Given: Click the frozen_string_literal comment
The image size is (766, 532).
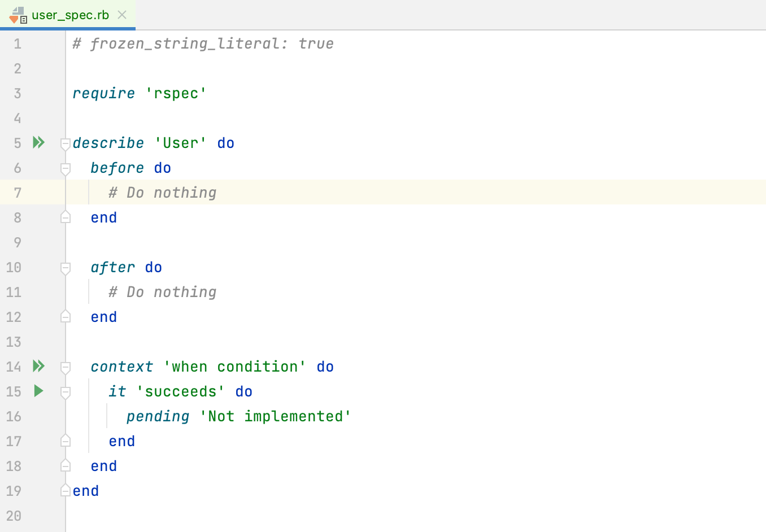Looking at the screenshot, I should pyautogui.click(x=202, y=43).
